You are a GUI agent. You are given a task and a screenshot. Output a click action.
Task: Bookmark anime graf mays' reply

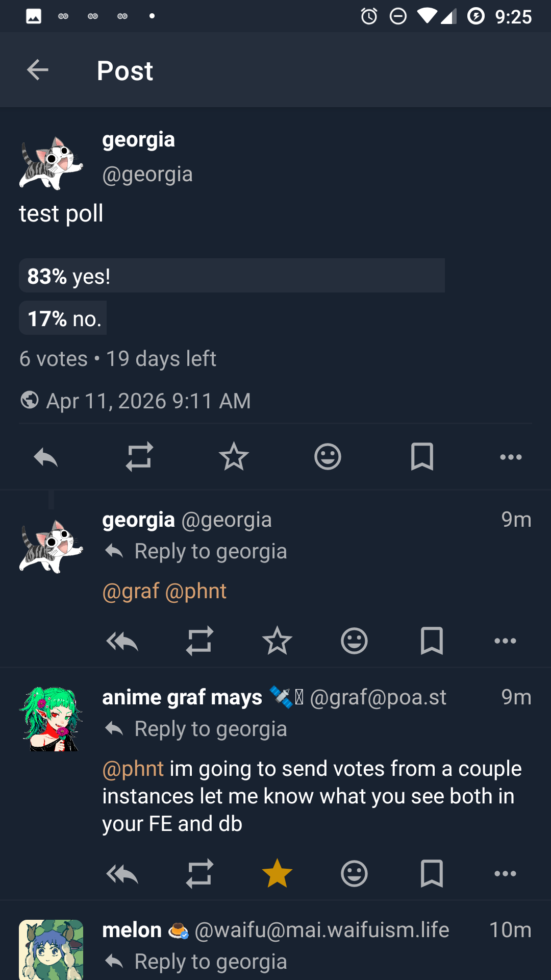432,873
